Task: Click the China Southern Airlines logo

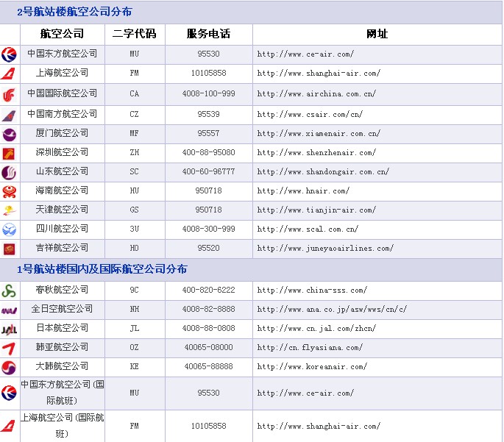Action: click(9, 115)
